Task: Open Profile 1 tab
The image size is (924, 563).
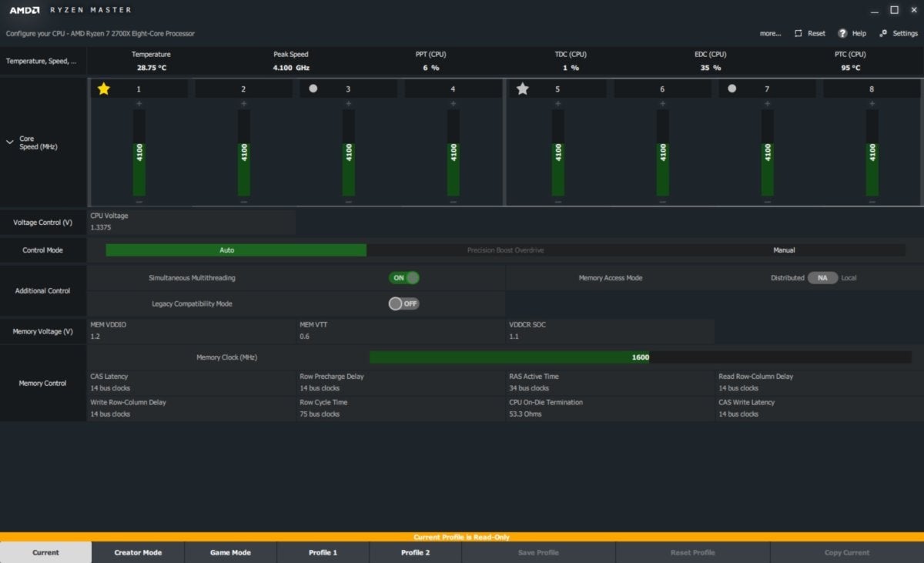Action: tap(323, 552)
